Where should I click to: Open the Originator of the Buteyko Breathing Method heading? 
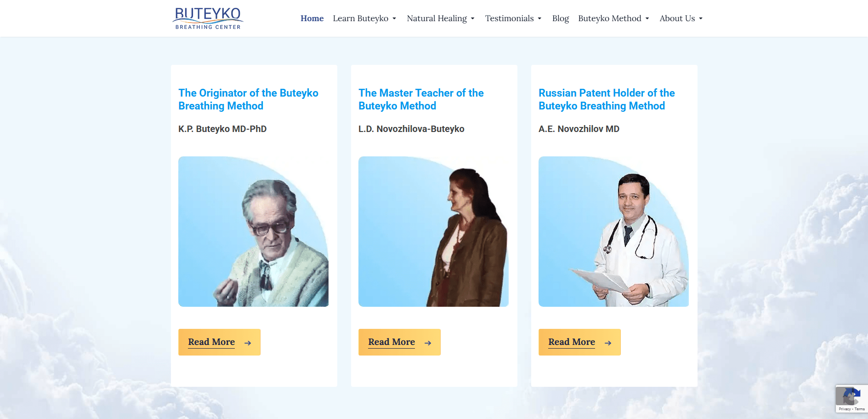248,99
